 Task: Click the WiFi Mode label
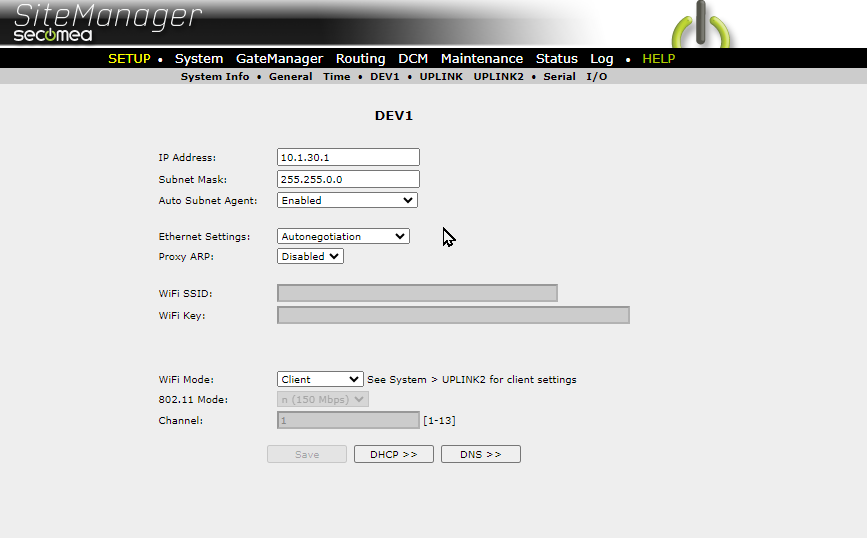coord(186,379)
